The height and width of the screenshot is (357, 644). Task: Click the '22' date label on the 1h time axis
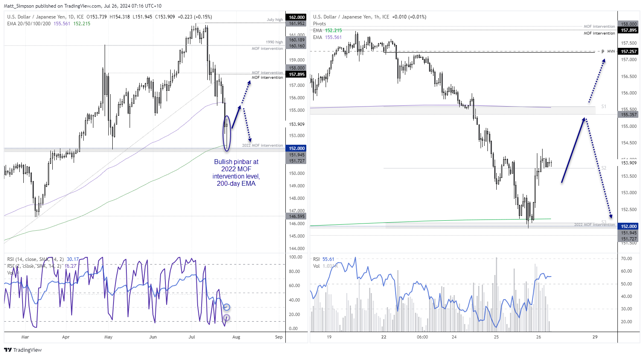(384, 337)
